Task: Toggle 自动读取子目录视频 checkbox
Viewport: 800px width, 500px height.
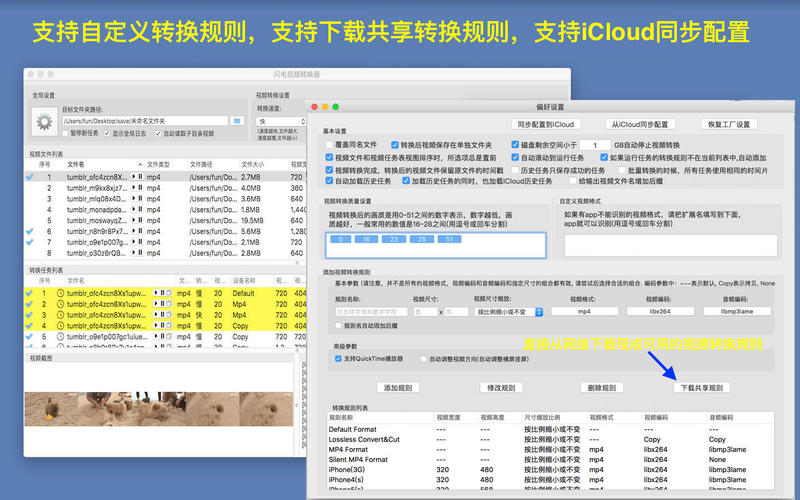Action: click(158, 133)
